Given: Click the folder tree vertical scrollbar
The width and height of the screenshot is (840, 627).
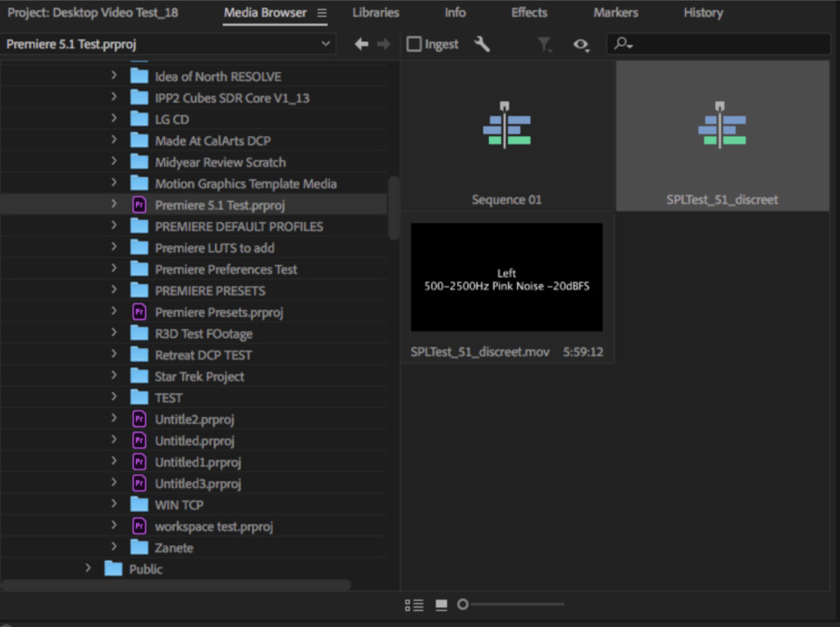Looking at the screenshot, I should [393, 208].
